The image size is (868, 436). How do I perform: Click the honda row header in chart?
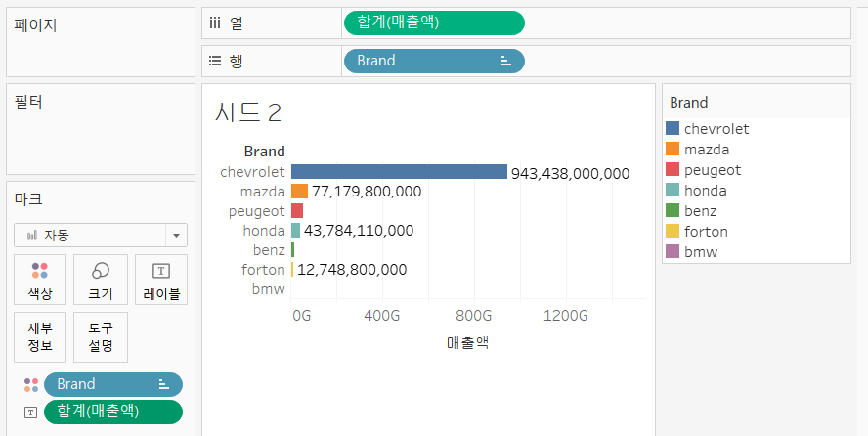click(264, 231)
